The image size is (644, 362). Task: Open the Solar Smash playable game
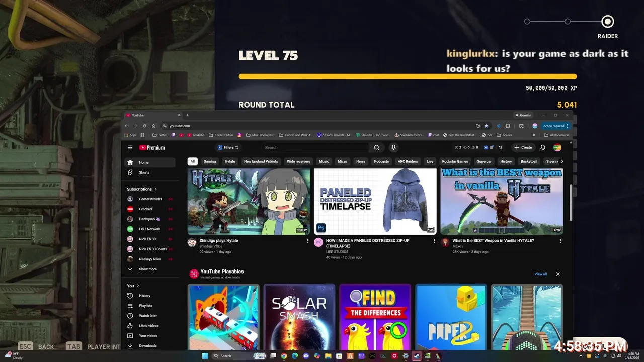[299, 317]
